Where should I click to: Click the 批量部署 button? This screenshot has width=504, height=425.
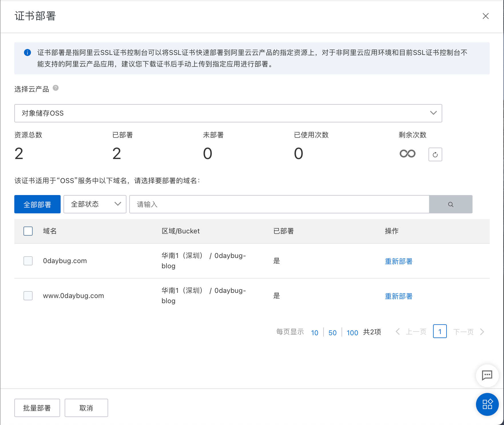pyautogui.click(x=37, y=408)
